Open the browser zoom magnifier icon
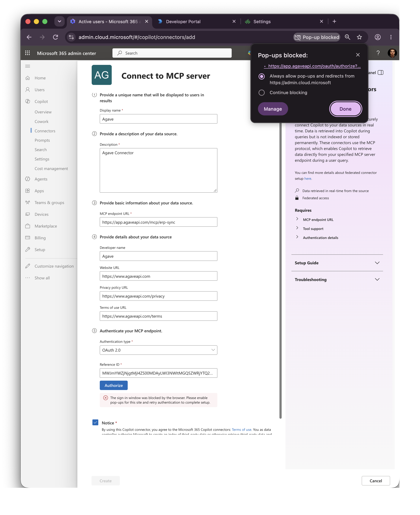 (347, 37)
